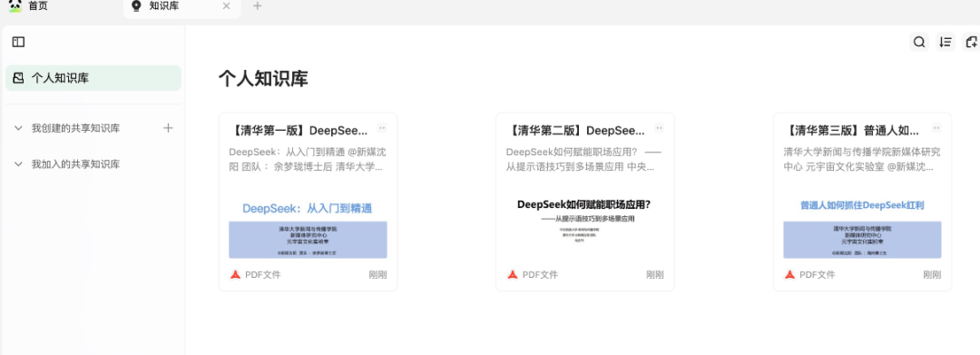Screen dimensions: 980x355
Task: Click 我创建的共享知识库 label
Action: (x=75, y=128)
